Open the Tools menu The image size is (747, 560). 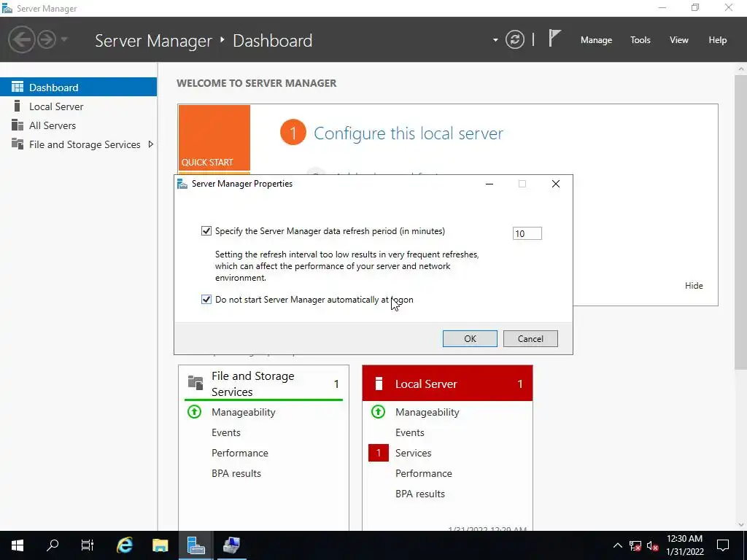tap(640, 40)
